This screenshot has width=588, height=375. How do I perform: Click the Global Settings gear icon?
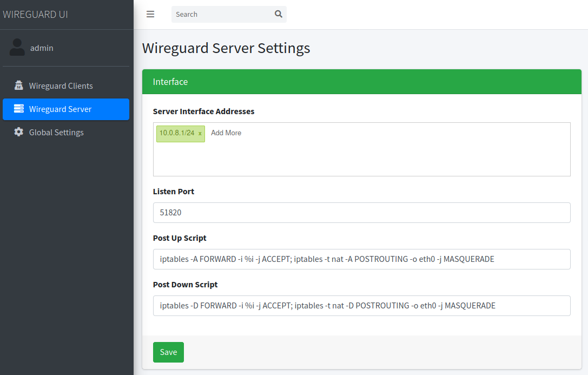(19, 132)
